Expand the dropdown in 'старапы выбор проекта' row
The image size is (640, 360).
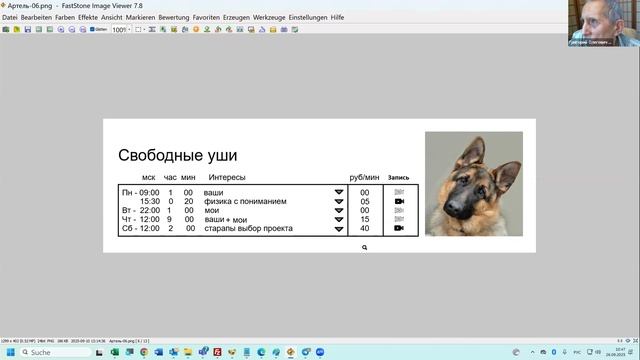(339, 229)
